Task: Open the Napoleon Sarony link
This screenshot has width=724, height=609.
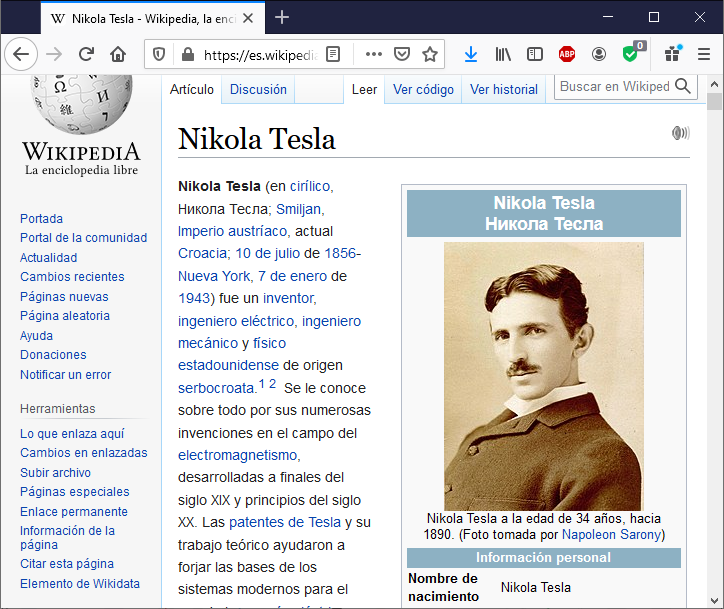Action: point(612,535)
